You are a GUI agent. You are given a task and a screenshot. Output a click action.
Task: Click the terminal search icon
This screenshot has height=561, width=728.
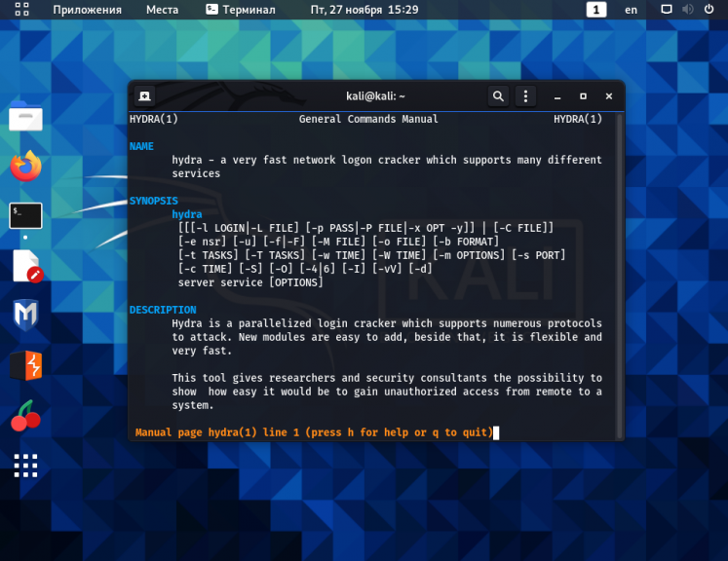498,96
